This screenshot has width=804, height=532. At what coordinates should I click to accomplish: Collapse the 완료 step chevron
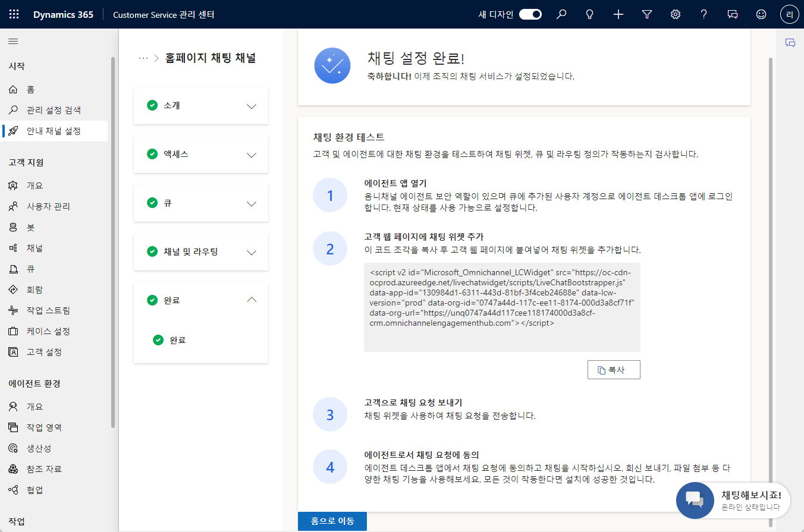[x=252, y=300]
